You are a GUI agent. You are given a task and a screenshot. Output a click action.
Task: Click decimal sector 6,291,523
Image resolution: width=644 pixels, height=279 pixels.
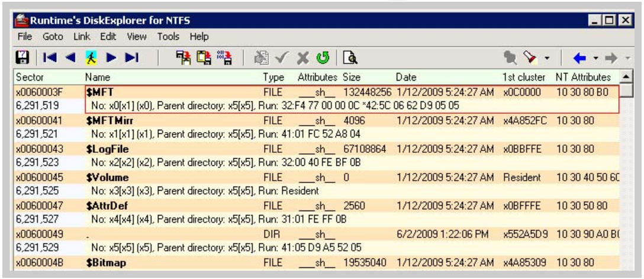click(x=37, y=162)
